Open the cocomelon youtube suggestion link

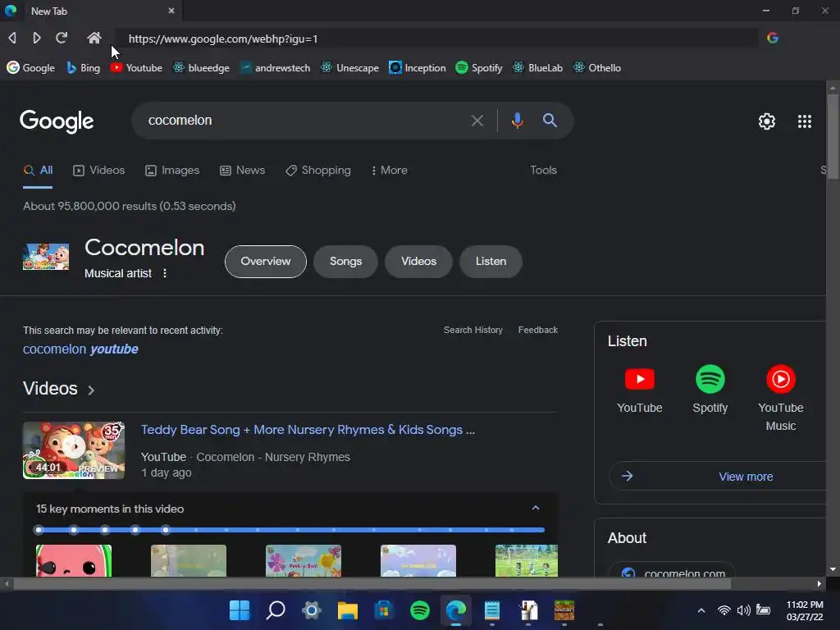80,349
